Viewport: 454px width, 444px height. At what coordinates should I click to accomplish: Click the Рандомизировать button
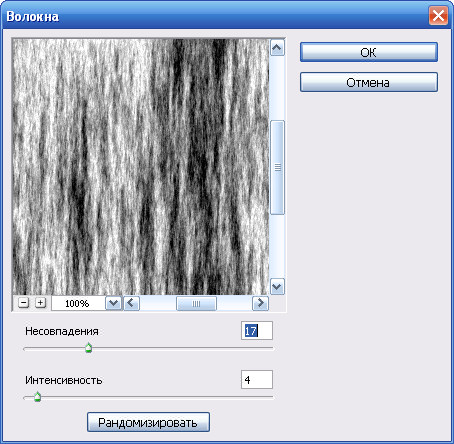pyautogui.click(x=148, y=422)
